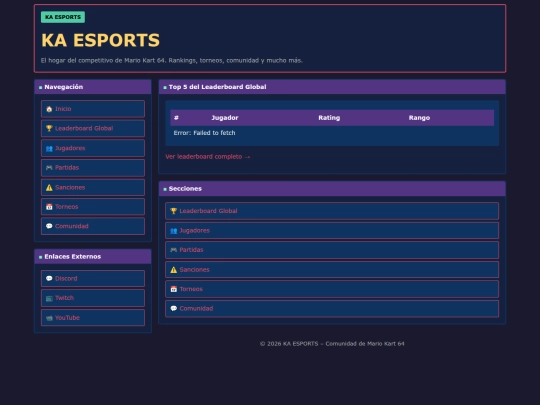Click the green KA ESPORTS badge
This screenshot has height=405, width=540.
(63, 17)
